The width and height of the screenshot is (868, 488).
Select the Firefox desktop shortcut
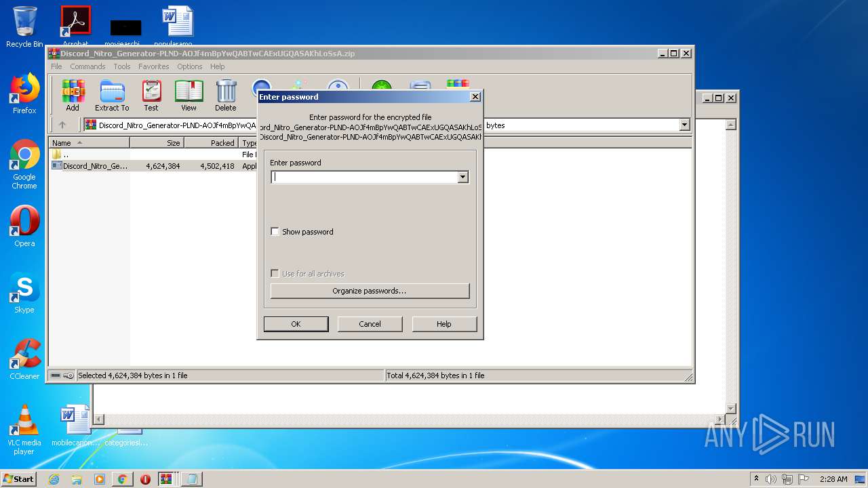pyautogui.click(x=24, y=94)
